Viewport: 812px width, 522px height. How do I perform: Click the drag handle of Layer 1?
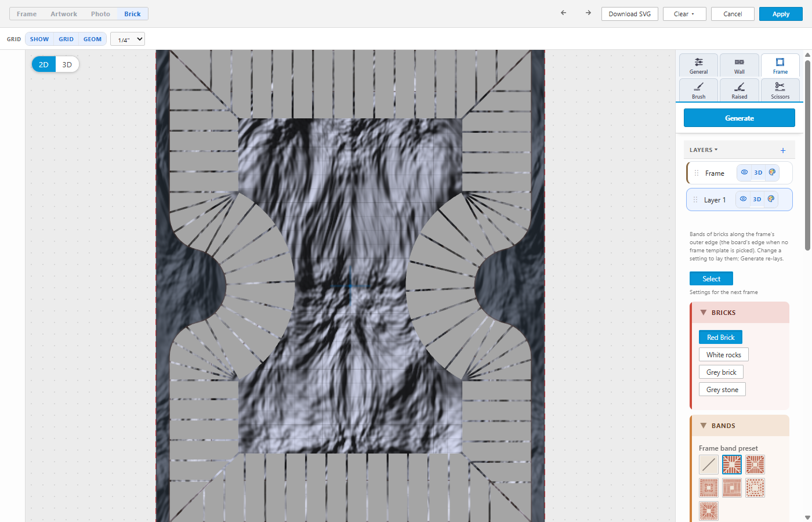[x=695, y=200]
